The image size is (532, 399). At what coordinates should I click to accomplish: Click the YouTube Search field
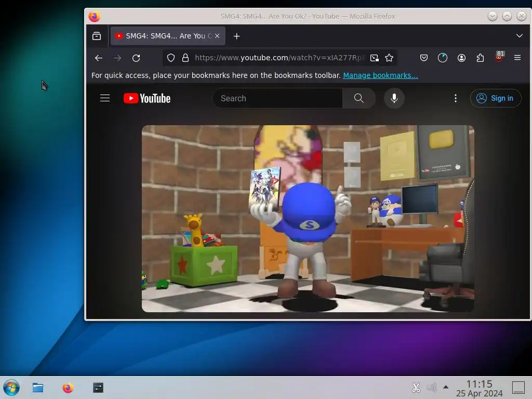click(x=277, y=98)
